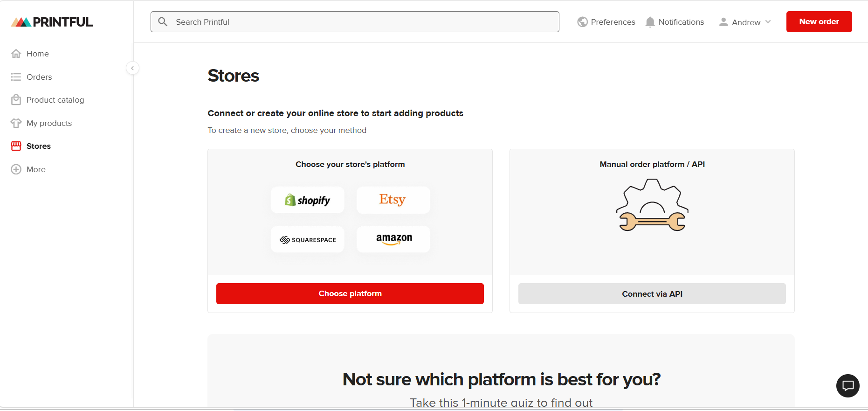Click the New order button
868x411 pixels.
[x=819, y=22]
